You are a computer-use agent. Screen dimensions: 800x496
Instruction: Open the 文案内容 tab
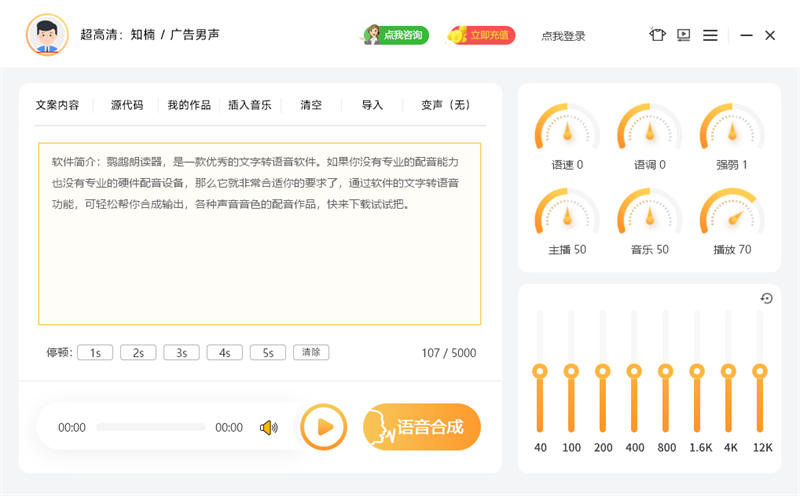tap(57, 105)
